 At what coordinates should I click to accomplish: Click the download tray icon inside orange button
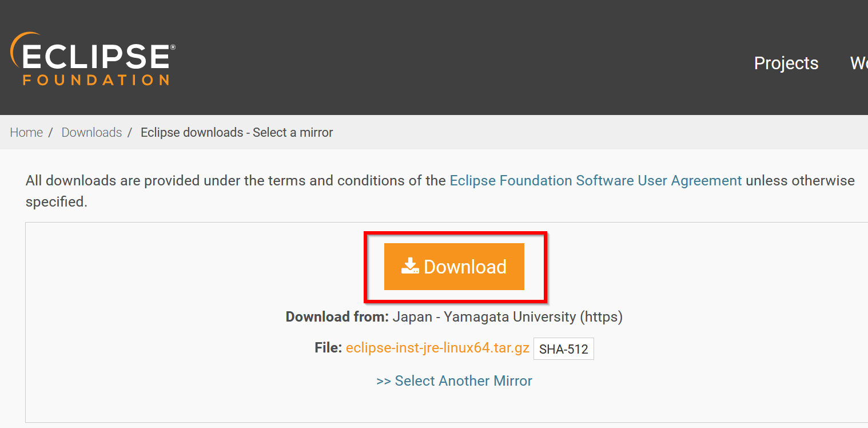[411, 266]
